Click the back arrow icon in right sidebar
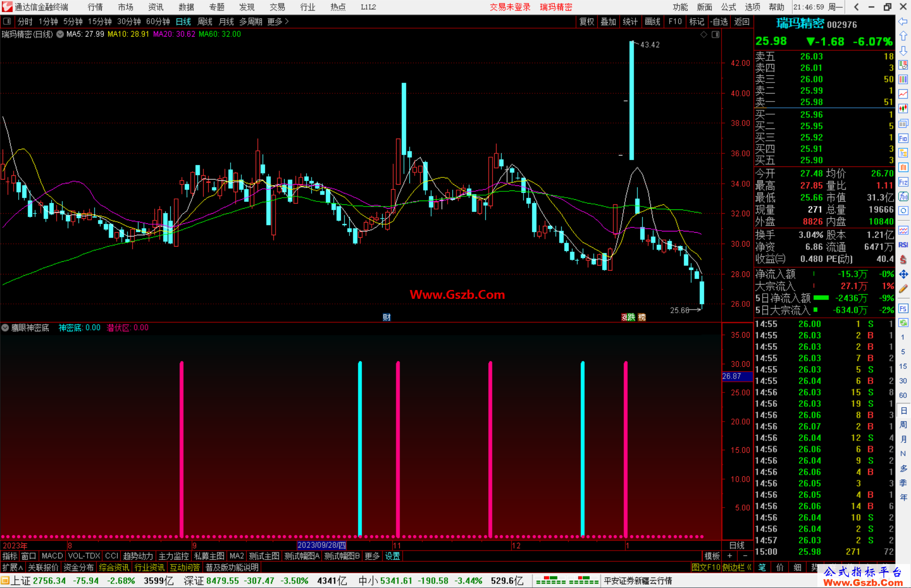Screen dimensions: 911x588 point(903,21)
